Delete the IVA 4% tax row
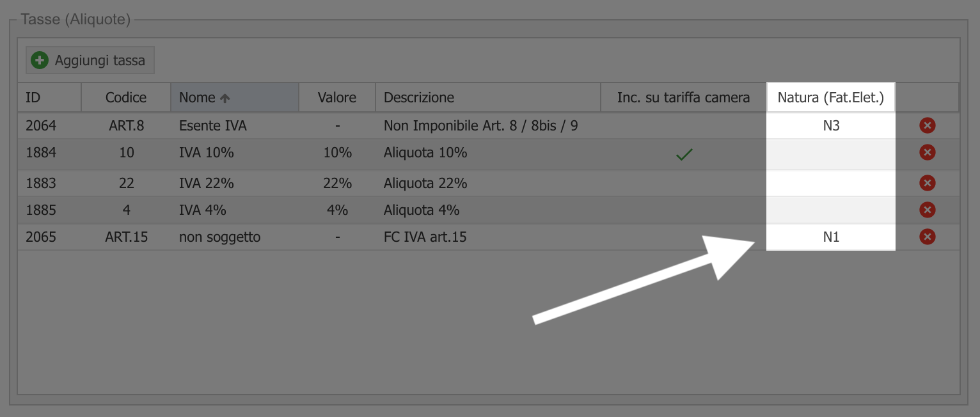980x417 pixels. 927,210
